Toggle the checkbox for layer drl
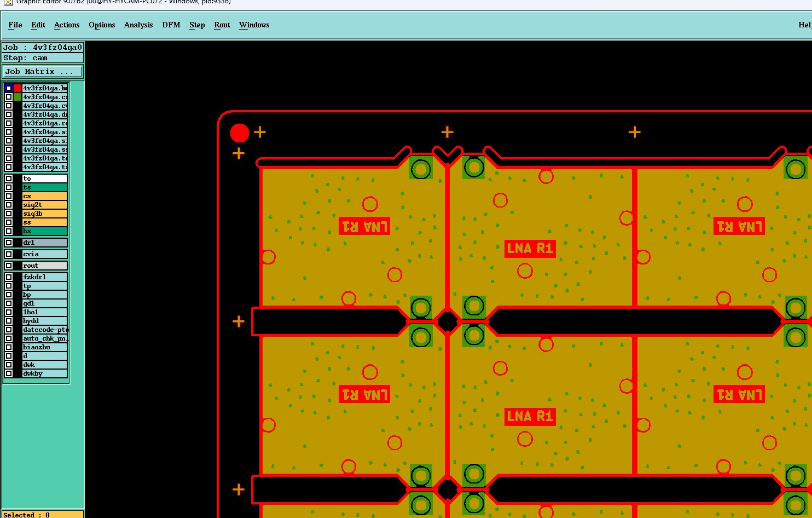Viewport: 812px width, 518px height. pyautogui.click(x=9, y=243)
